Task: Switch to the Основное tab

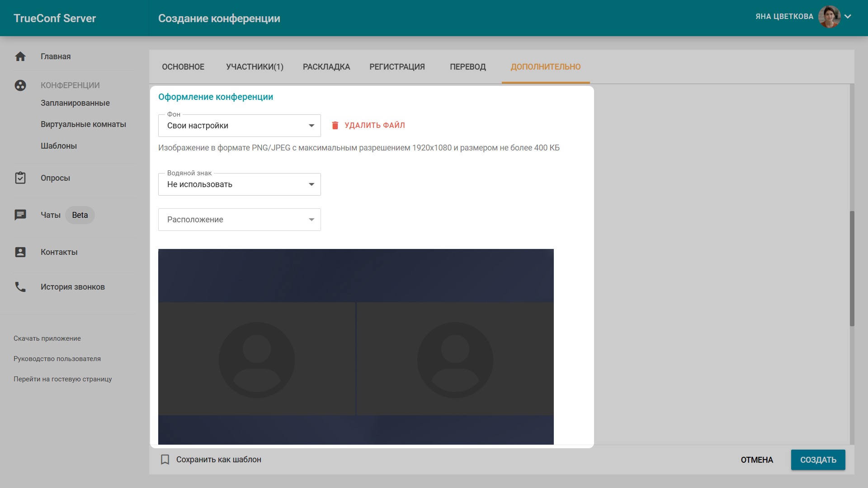Action: pos(183,67)
